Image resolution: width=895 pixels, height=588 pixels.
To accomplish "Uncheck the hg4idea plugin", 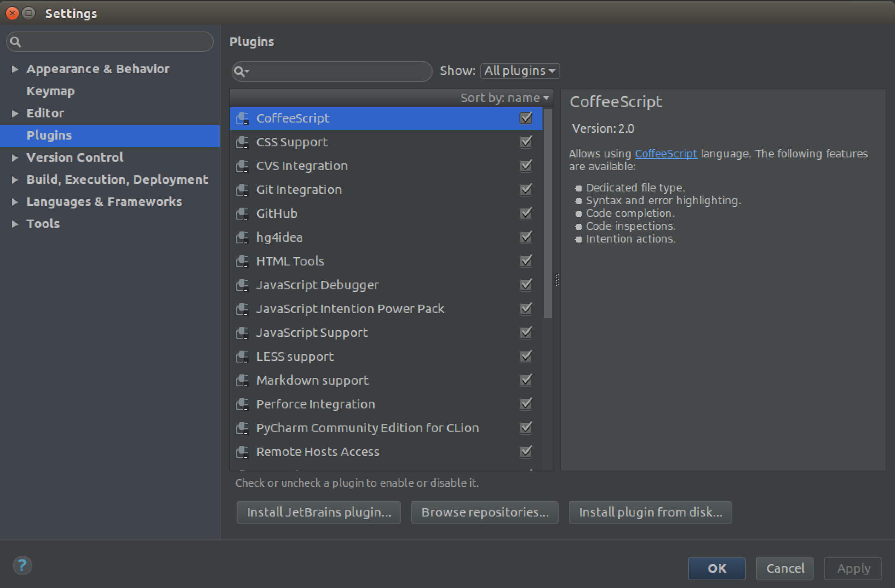I will point(526,237).
